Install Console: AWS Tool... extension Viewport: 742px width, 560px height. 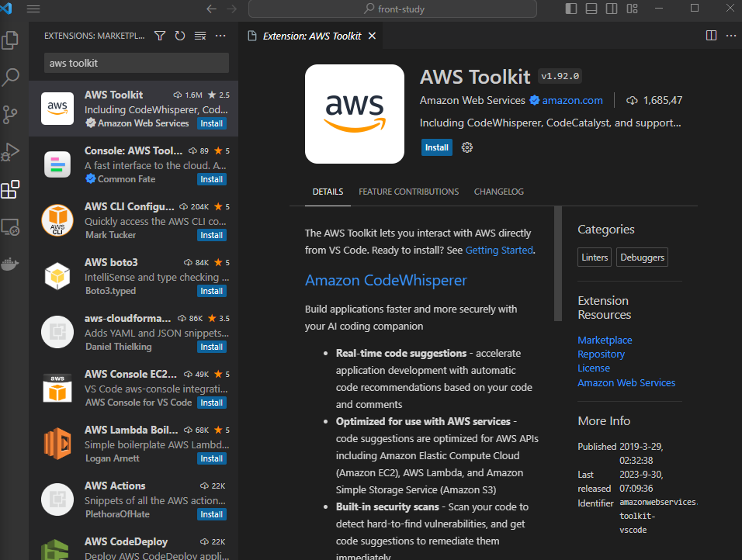212,179
